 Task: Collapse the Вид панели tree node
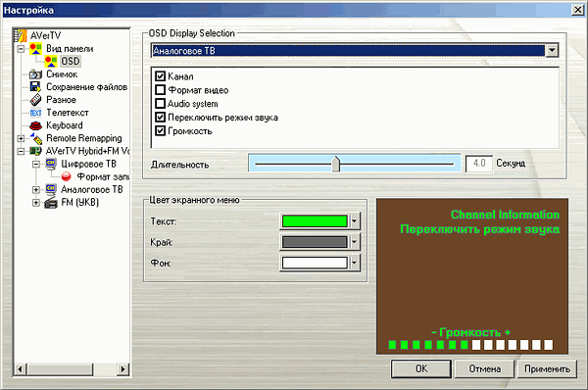[x=21, y=49]
